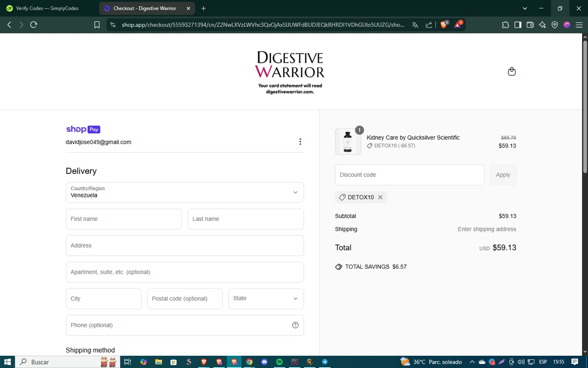
Task: Show hidden system tray icons
Action: (x=472, y=362)
